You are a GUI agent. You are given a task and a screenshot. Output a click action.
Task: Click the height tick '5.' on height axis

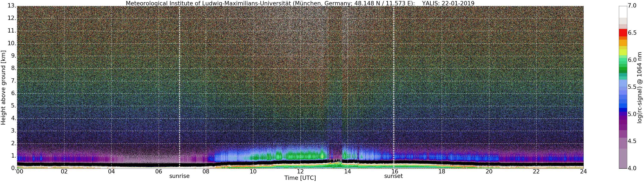13,106
